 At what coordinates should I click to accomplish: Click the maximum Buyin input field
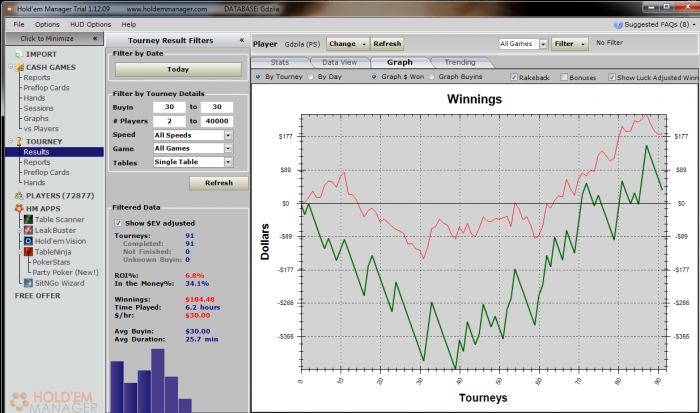tap(217, 107)
